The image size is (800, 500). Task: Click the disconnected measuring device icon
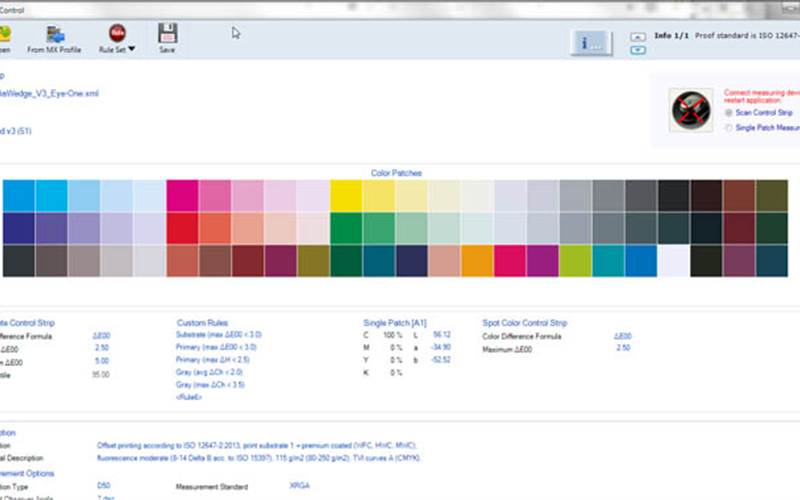(689, 107)
